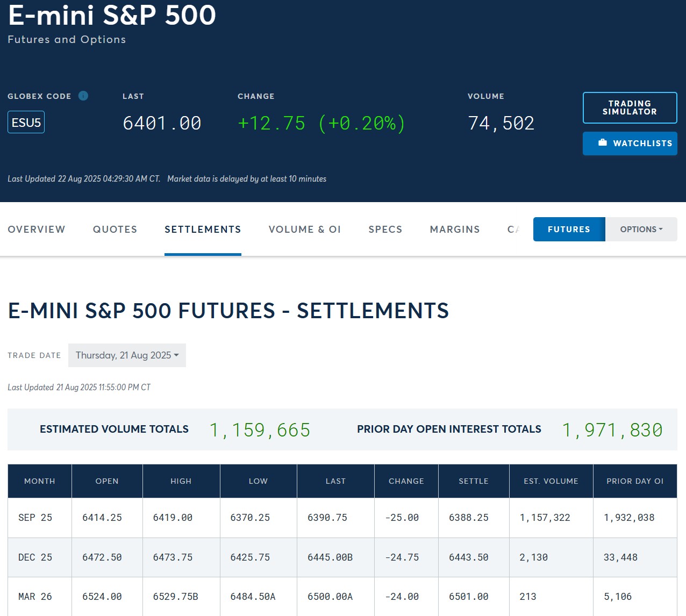Click SEP 25 change value -25.00
The image size is (686, 616).
(x=402, y=518)
